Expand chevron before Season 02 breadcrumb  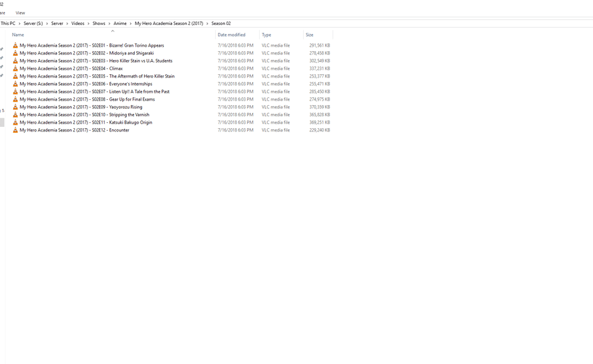207,24
